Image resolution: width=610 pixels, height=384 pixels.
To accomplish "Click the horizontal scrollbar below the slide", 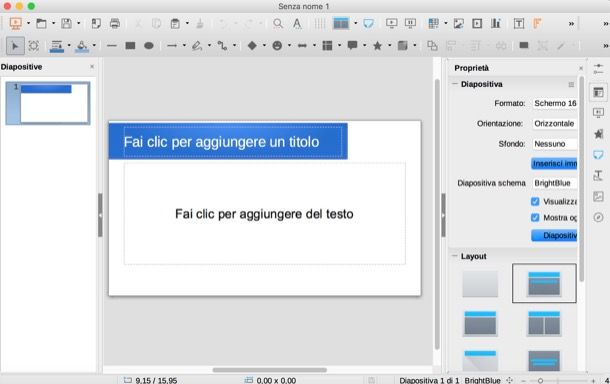I will (x=270, y=370).
